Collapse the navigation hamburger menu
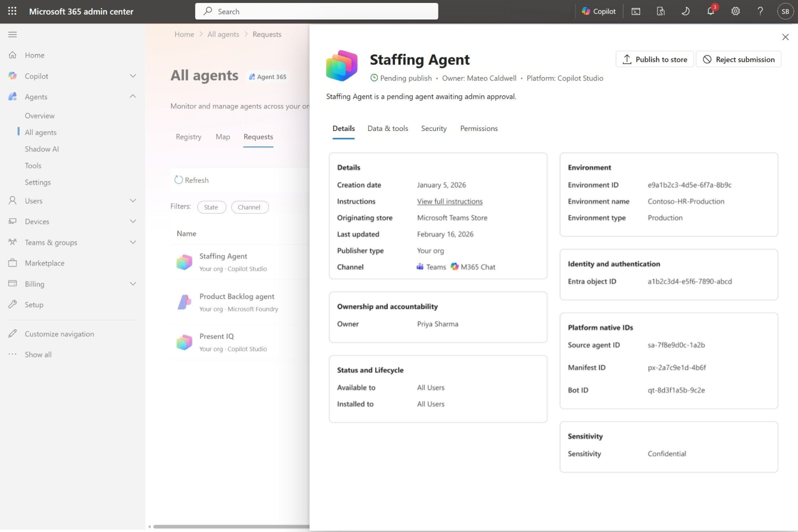This screenshot has height=532, width=798. pos(12,34)
